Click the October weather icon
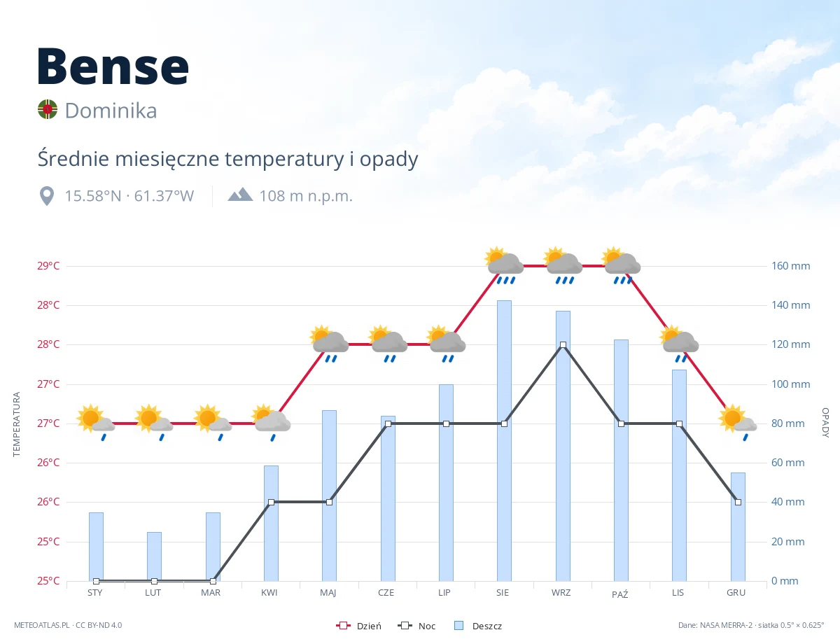Screen dimensions: 840x644 (622, 265)
